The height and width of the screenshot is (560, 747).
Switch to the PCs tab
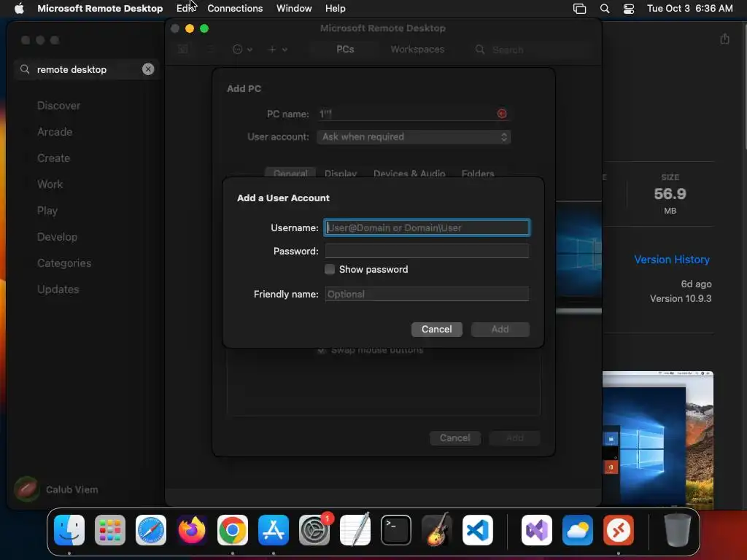click(345, 50)
